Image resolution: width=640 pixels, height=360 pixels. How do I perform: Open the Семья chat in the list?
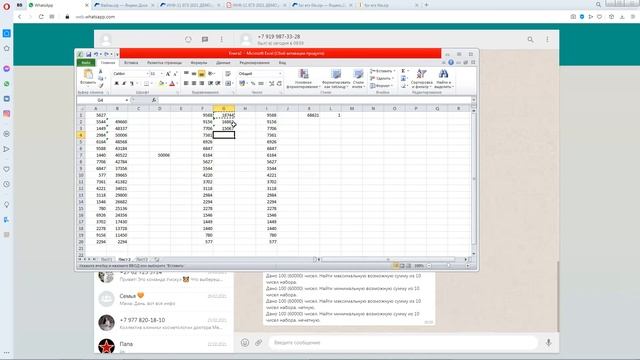pos(164,299)
